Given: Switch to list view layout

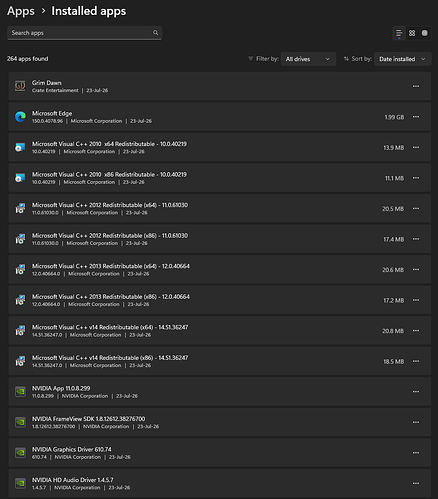Looking at the screenshot, I should [x=399, y=33].
